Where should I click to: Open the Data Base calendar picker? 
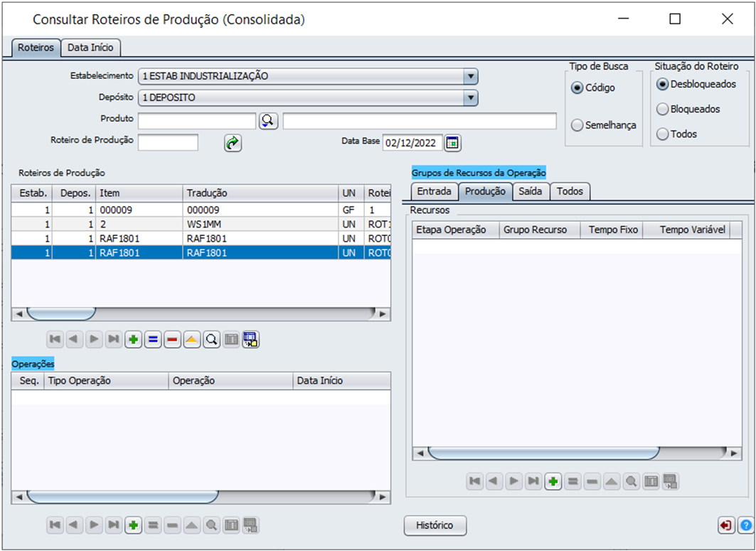(452, 143)
